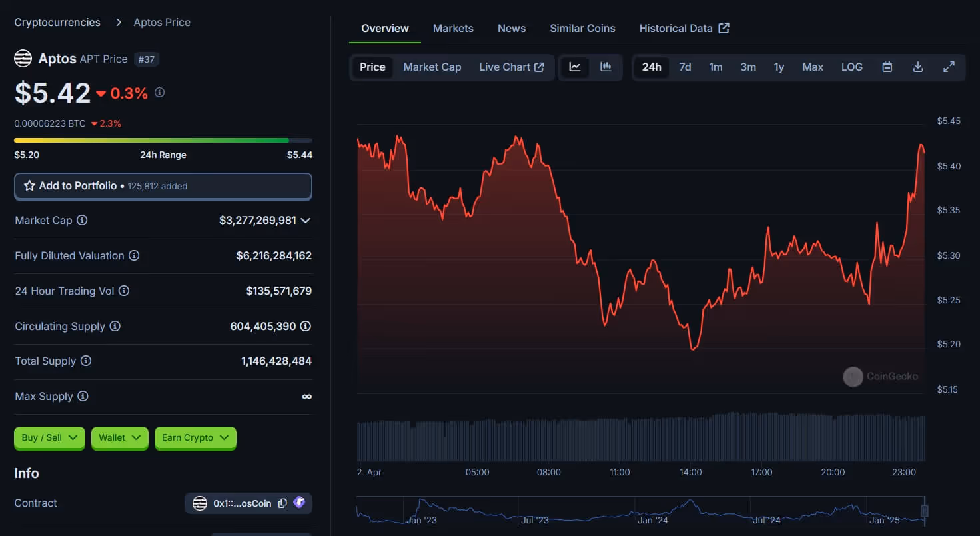Viewport: 980px width, 536px height.
Task: Click the volume bars under the chart
Action: (641, 437)
